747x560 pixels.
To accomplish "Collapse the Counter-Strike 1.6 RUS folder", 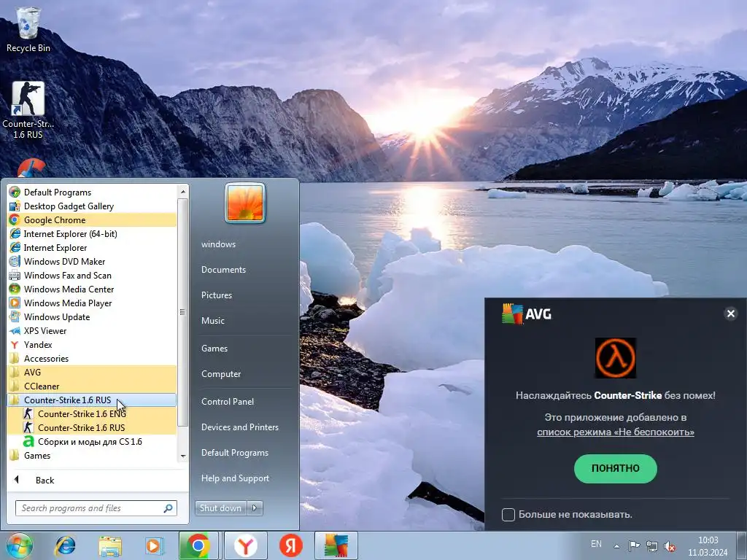I will coord(93,400).
